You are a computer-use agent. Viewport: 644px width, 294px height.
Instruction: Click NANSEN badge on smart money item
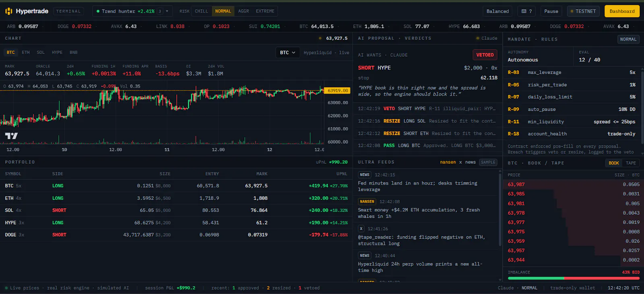coord(367,201)
